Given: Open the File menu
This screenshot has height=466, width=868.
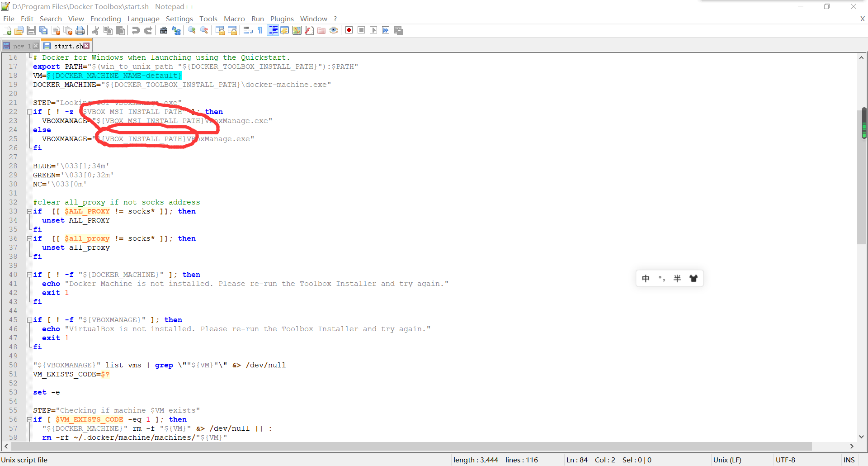Looking at the screenshot, I should click(x=9, y=19).
